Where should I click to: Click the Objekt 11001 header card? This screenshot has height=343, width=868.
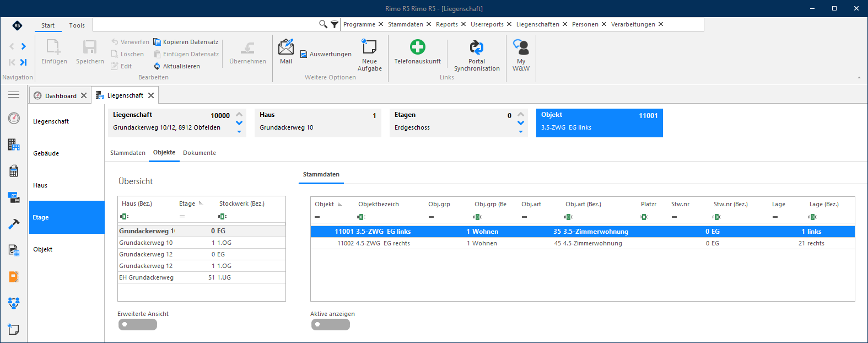tap(600, 122)
